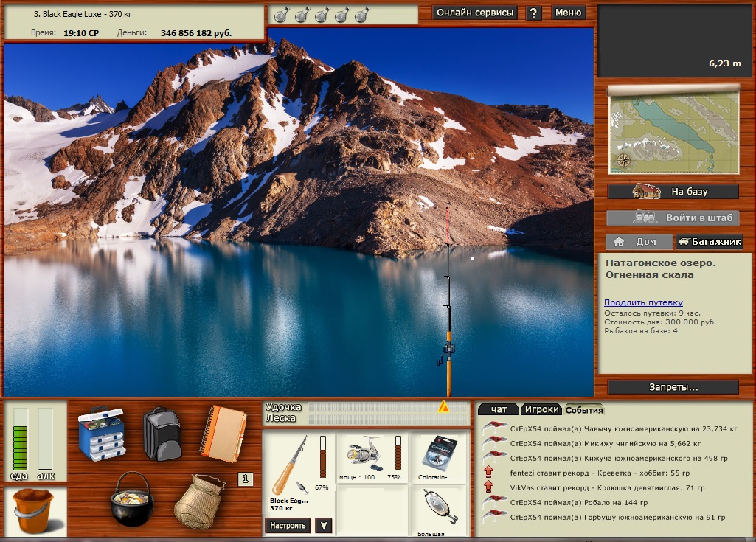This screenshot has width=756, height=542.
Task: Switch to the чат tab
Action: tap(499, 409)
